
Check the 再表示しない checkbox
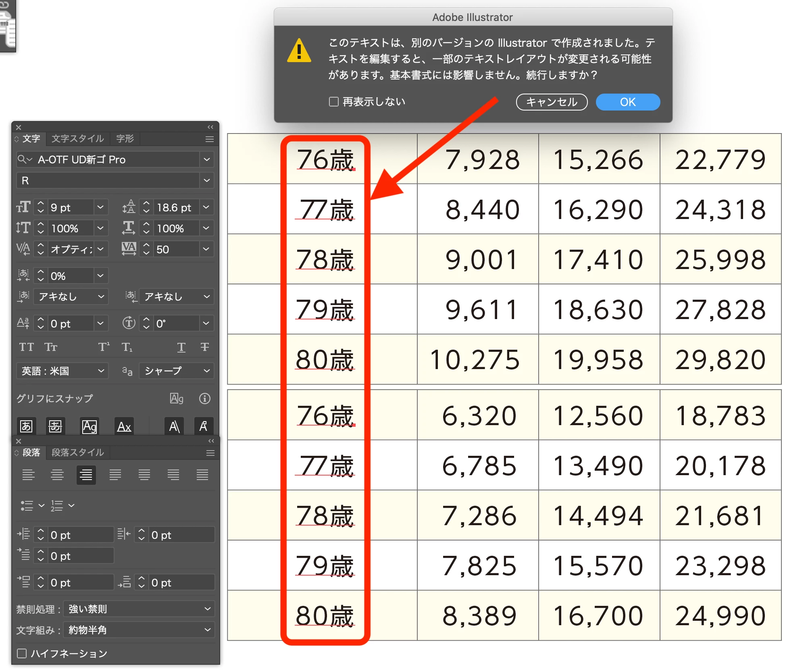click(x=333, y=102)
